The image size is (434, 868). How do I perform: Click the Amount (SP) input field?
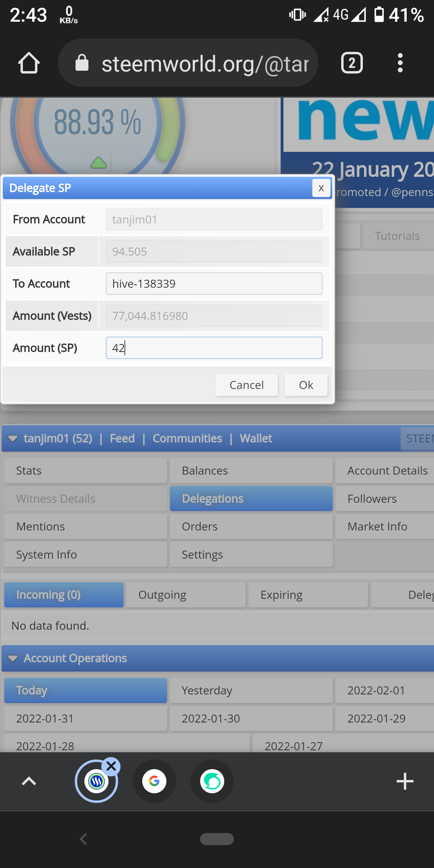point(214,348)
